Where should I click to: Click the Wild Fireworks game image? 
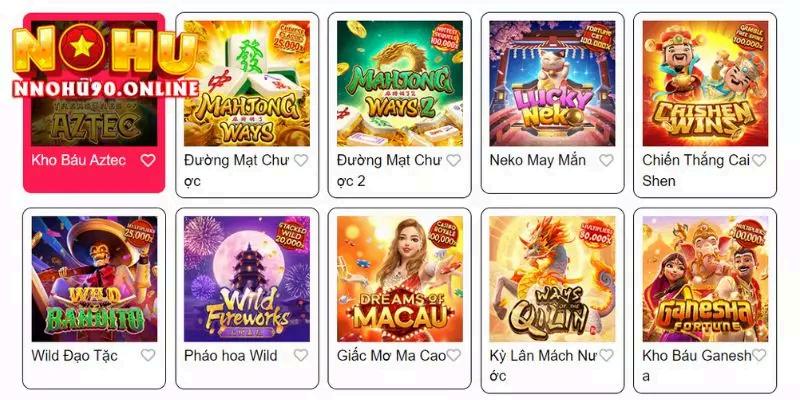click(x=247, y=279)
